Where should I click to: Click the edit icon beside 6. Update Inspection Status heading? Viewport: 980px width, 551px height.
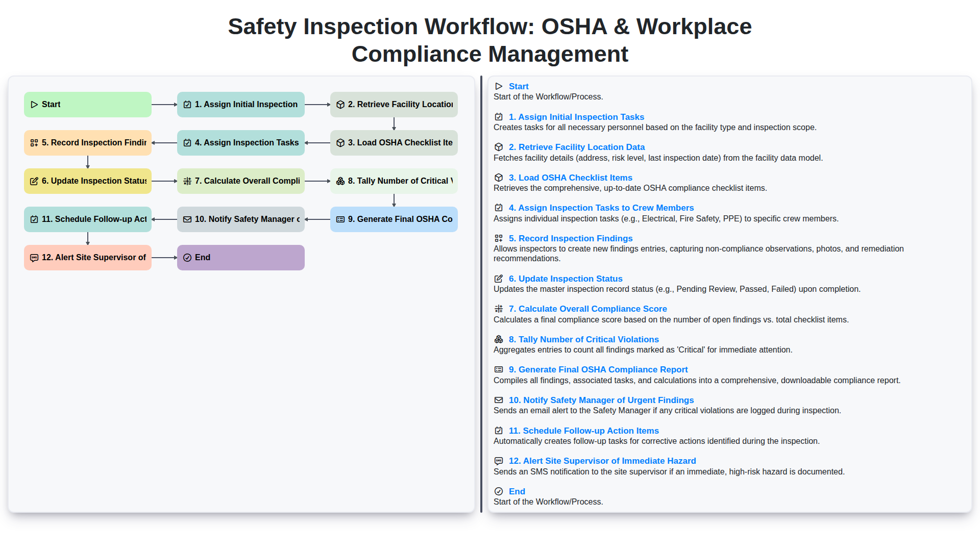point(499,279)
